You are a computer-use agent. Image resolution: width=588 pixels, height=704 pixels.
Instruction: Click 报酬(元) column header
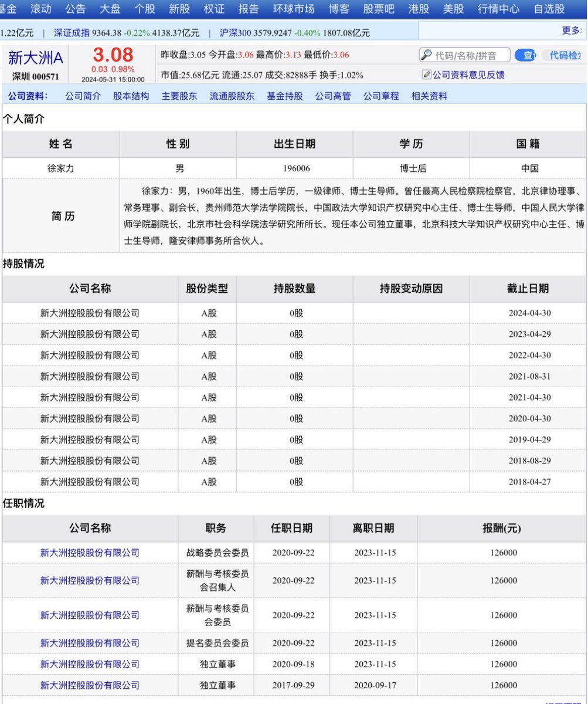[501, 528]
